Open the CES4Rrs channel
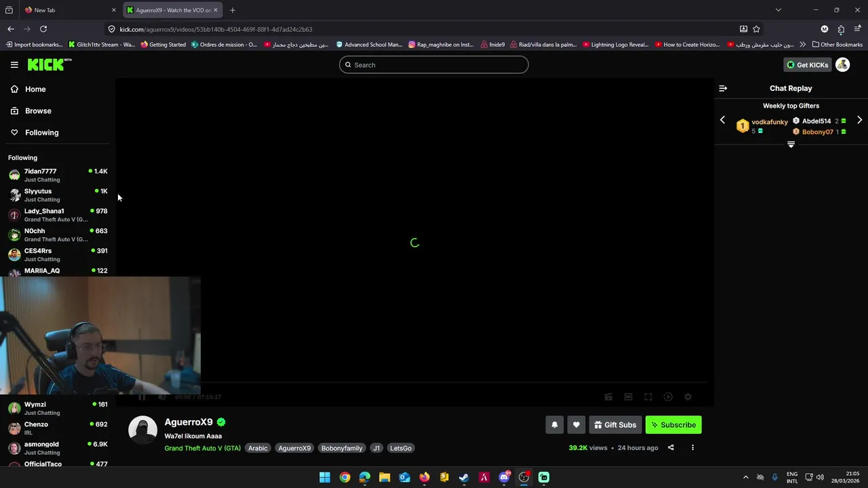The image size is (868, 488). click(x=58, y=254)
